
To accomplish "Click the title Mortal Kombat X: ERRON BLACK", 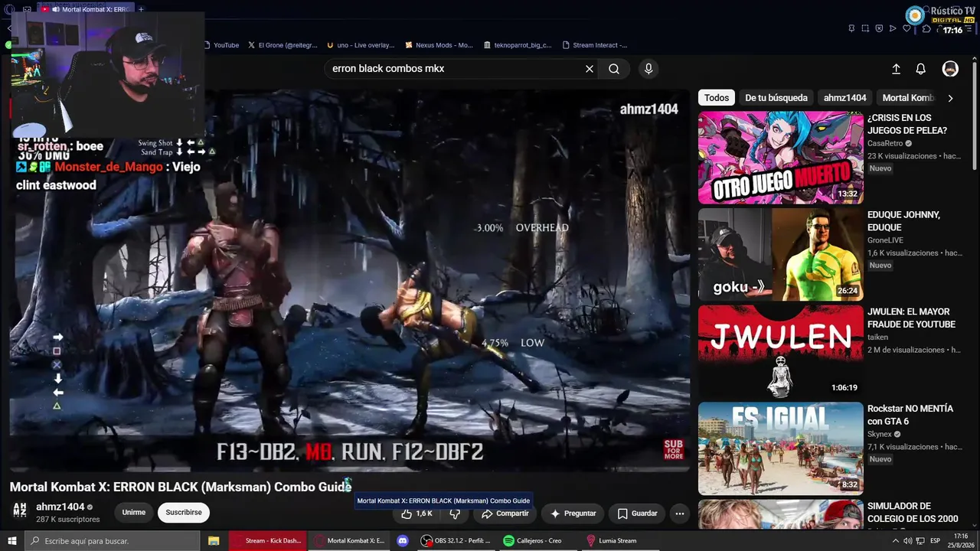I will pyautogui.click(x=181, y=487).
